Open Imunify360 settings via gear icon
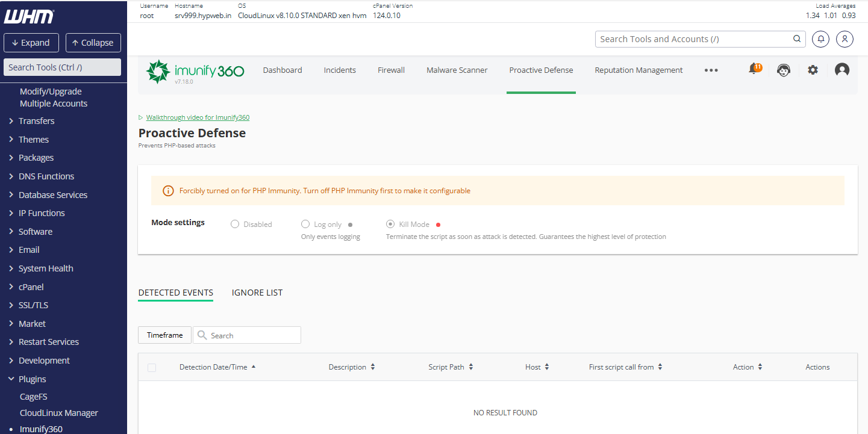The height and width of the screenshot is (434, 868). (813, 70)
